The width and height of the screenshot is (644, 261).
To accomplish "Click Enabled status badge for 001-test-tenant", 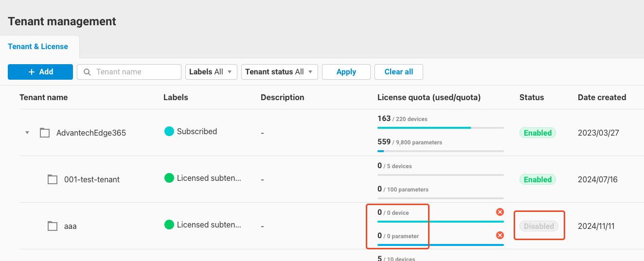I will [537, 179].
